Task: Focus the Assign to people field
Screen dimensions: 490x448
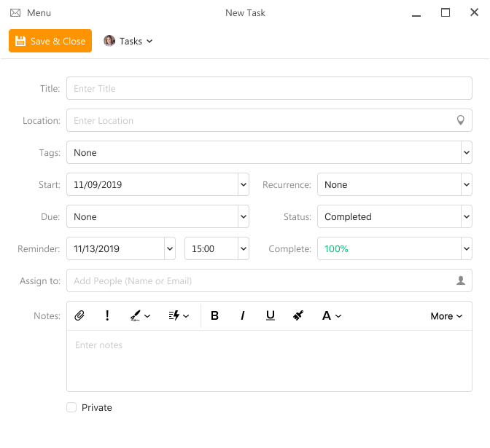Action: pos(269,280)
